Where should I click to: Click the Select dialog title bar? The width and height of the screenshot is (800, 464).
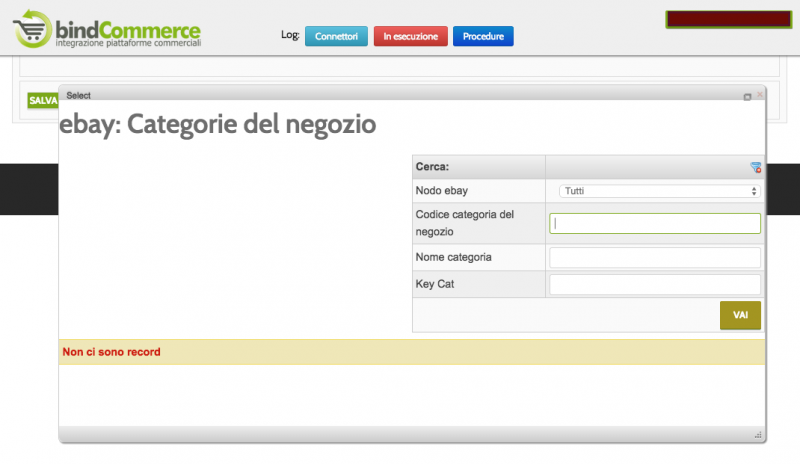click(x=400, y=95)
